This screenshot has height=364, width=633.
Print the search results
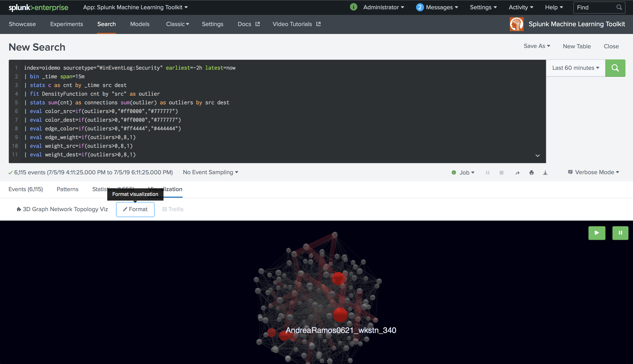pyautogui.click(x=531, y=172)
